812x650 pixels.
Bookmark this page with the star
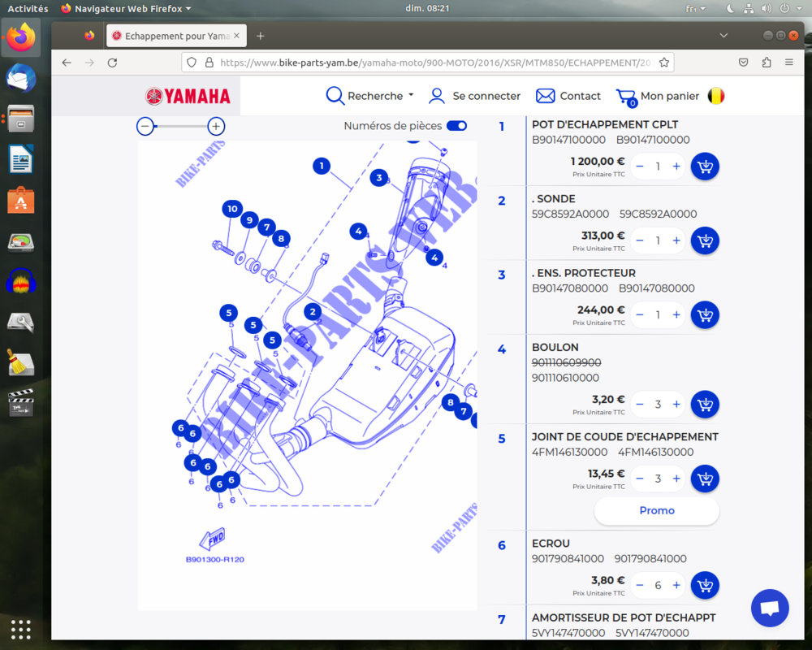tap(664, 63)
